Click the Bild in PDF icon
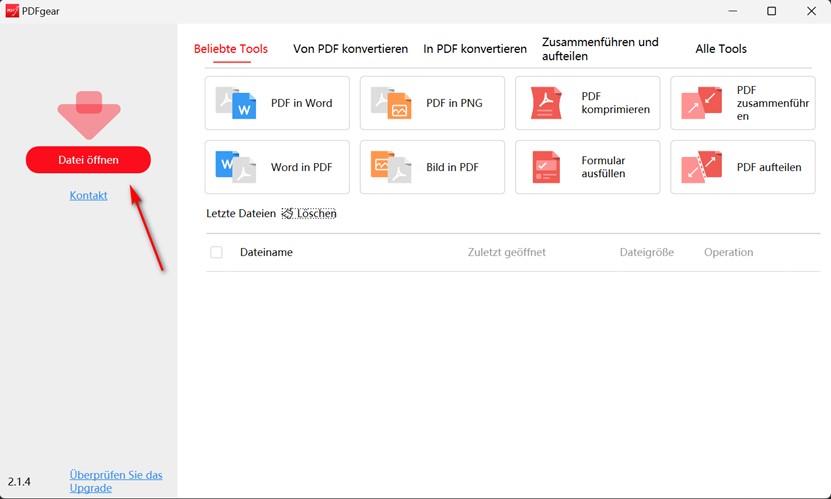Image resolution: width=831 pixels, height=499 pixels. [x=391, y=167]
